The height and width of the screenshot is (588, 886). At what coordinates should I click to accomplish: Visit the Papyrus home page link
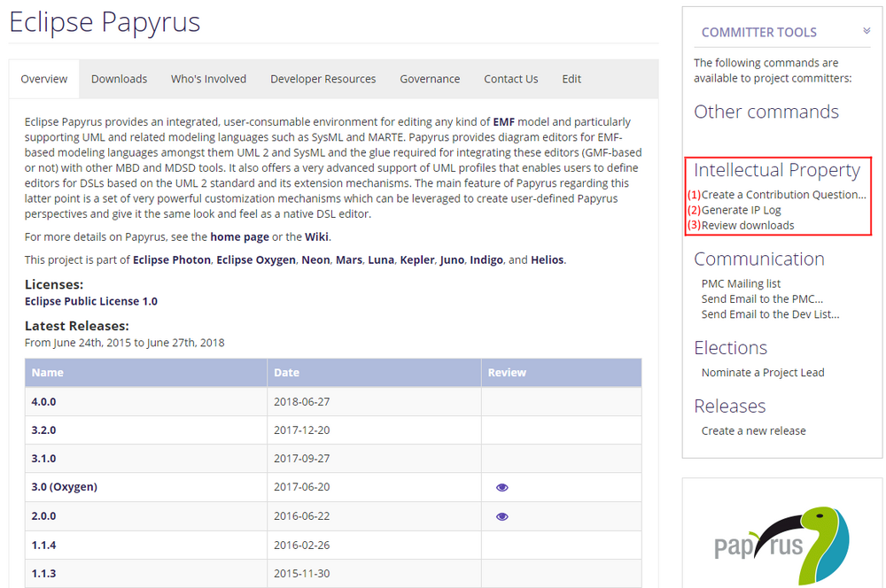click(239, 237)
